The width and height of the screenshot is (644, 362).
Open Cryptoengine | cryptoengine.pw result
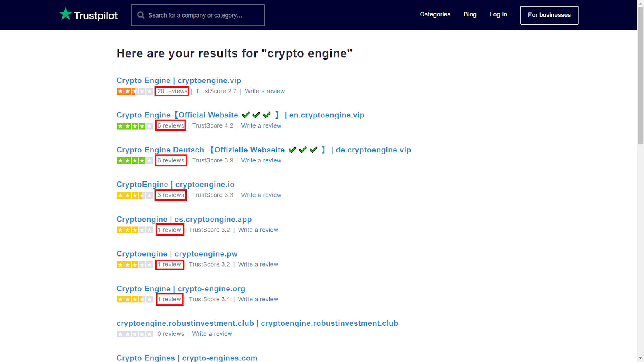click(x=177, y=254)
